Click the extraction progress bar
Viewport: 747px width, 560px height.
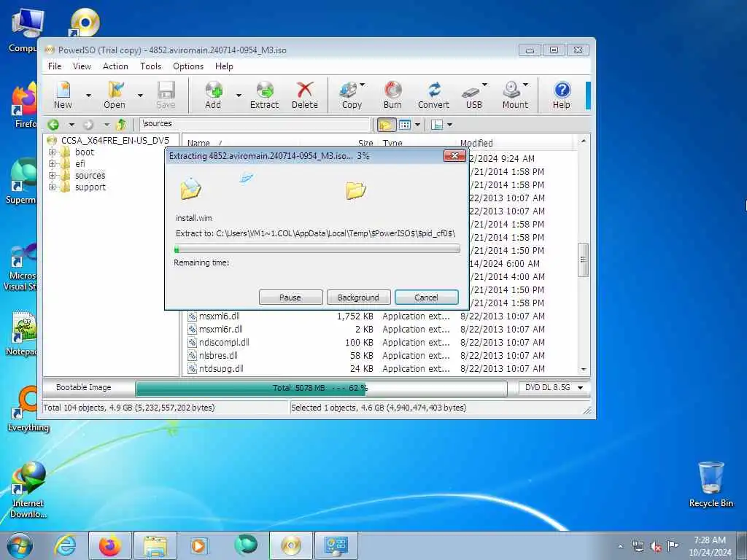point(317,249)
